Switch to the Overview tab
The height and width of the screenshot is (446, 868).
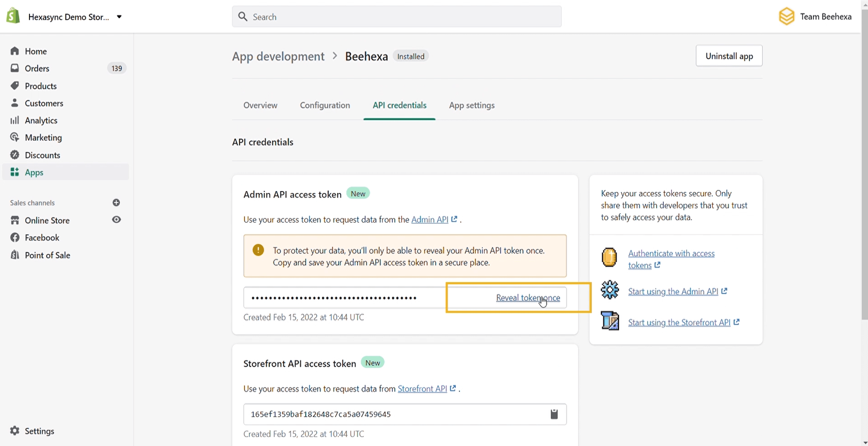(x=260, y=105)
